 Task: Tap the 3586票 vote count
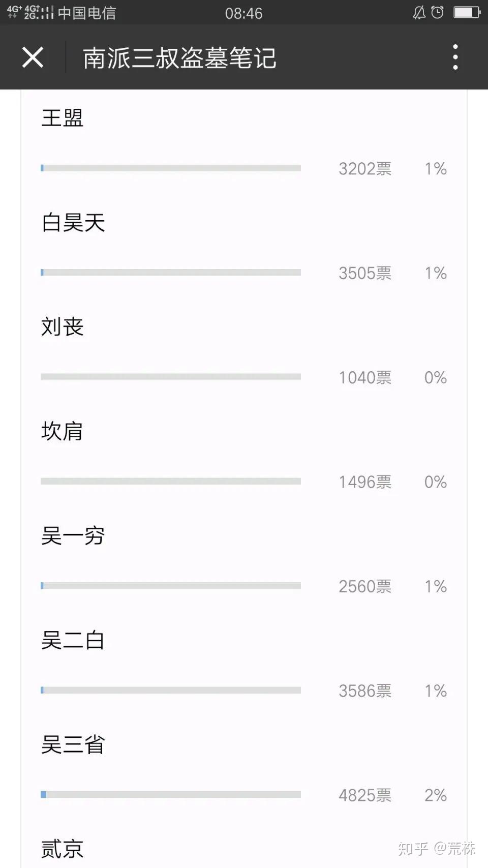(x=365, y=691)
